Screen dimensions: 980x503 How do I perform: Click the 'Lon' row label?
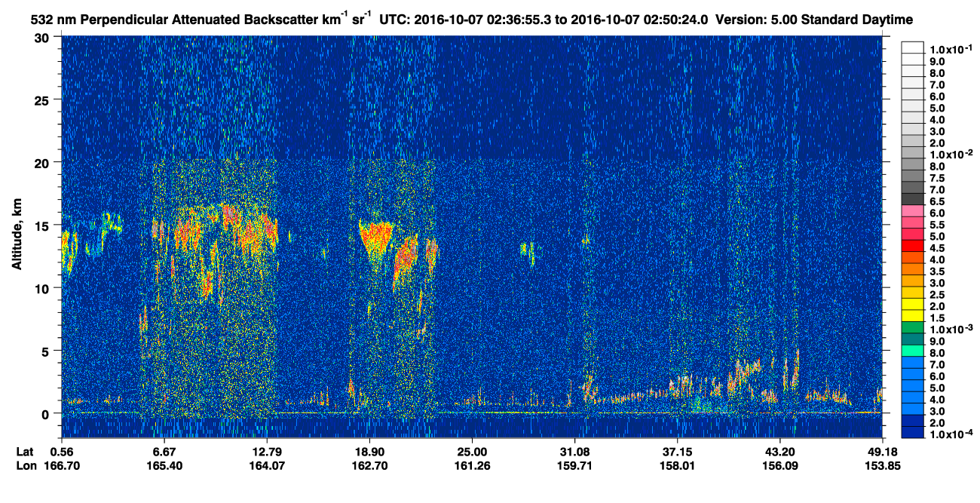click(25, 465)
